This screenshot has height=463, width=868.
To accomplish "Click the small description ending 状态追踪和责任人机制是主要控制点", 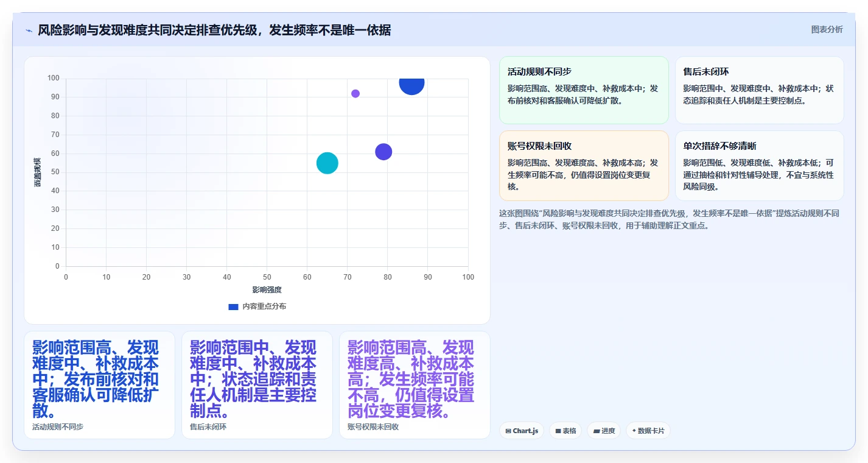I will click(759, 94).
